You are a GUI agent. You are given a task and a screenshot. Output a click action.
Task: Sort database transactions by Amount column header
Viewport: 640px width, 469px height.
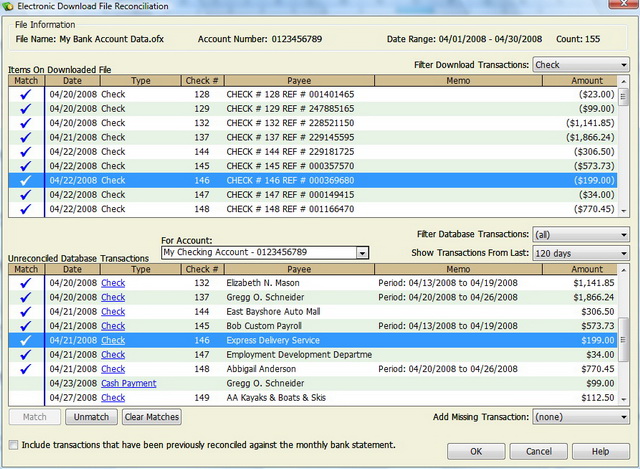587,269
